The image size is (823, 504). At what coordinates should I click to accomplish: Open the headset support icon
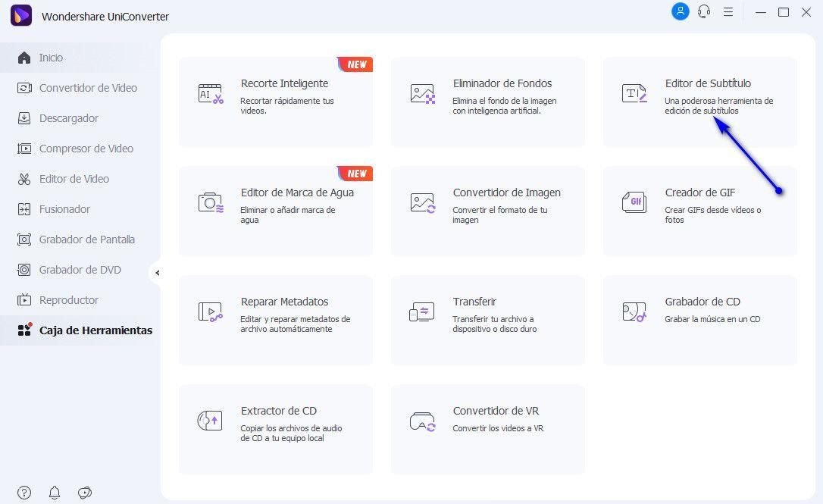[x=704, y=12]
